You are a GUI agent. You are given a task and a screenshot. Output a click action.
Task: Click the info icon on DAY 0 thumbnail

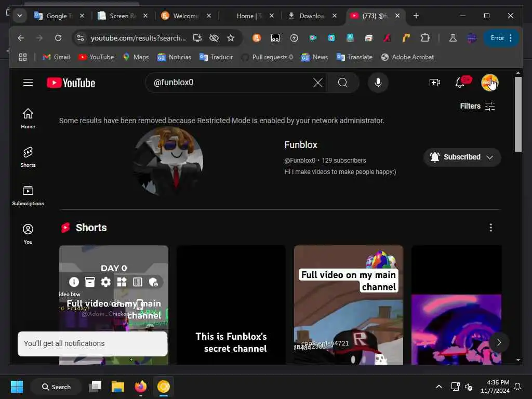tap(74, 282)
